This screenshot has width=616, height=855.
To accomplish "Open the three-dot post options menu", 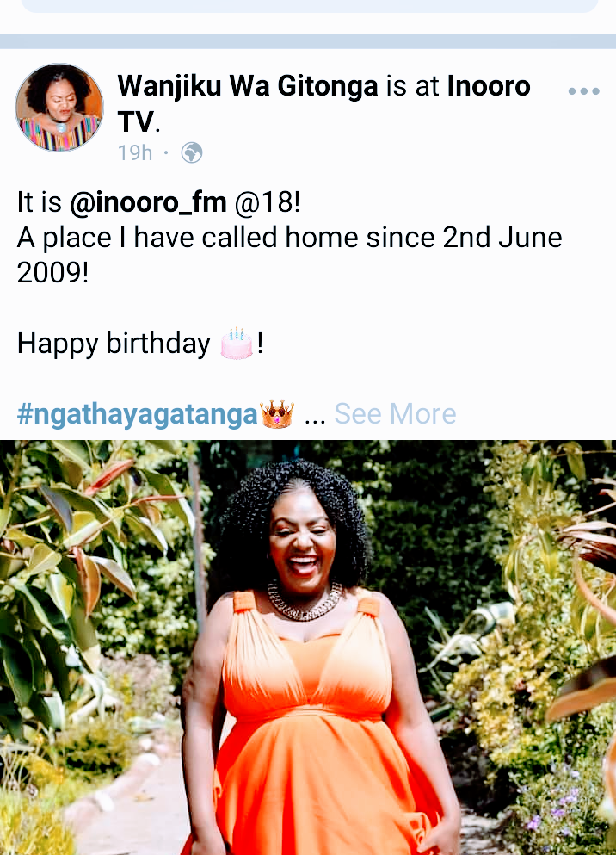I will pos(584,91).
